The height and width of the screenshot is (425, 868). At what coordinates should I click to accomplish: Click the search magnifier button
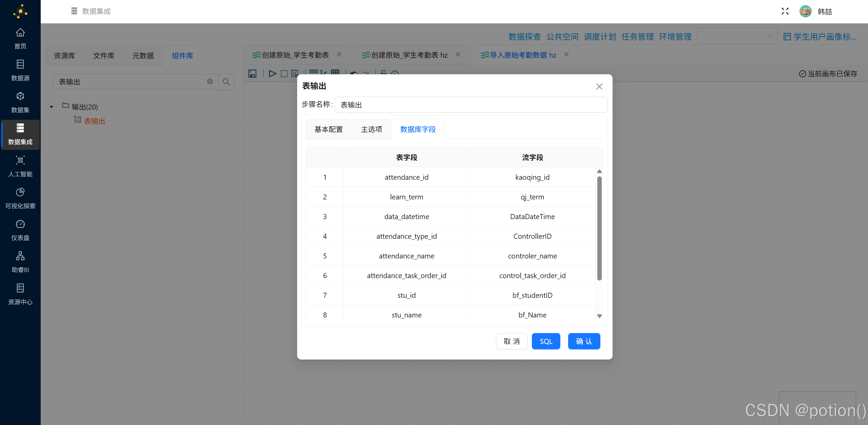[x=226, y=82]
